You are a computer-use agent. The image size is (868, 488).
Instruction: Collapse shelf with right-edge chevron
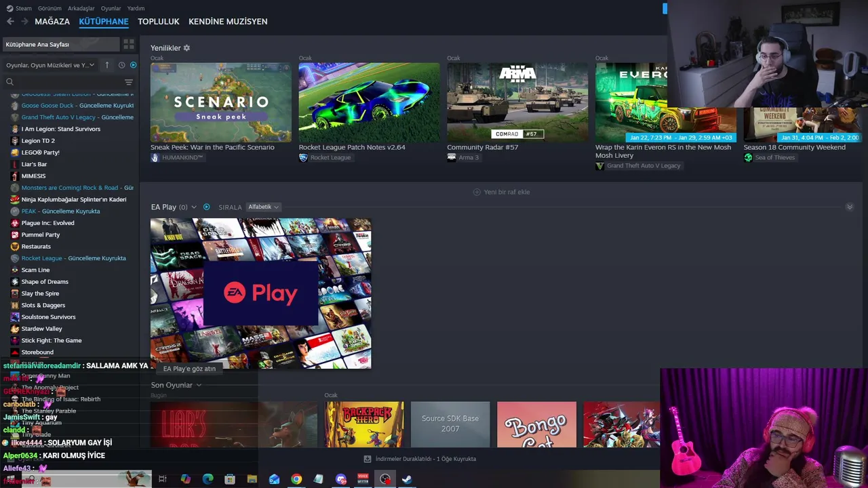coord(850,207)
